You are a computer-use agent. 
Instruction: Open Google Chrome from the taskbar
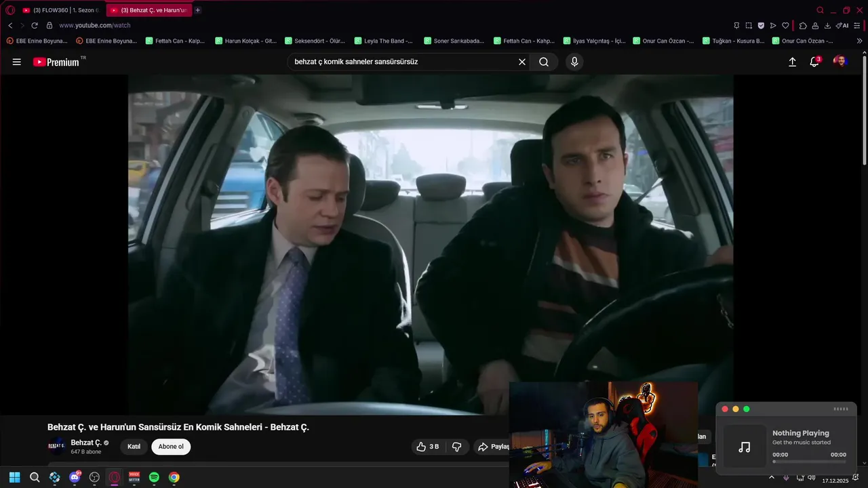(174, 477)
